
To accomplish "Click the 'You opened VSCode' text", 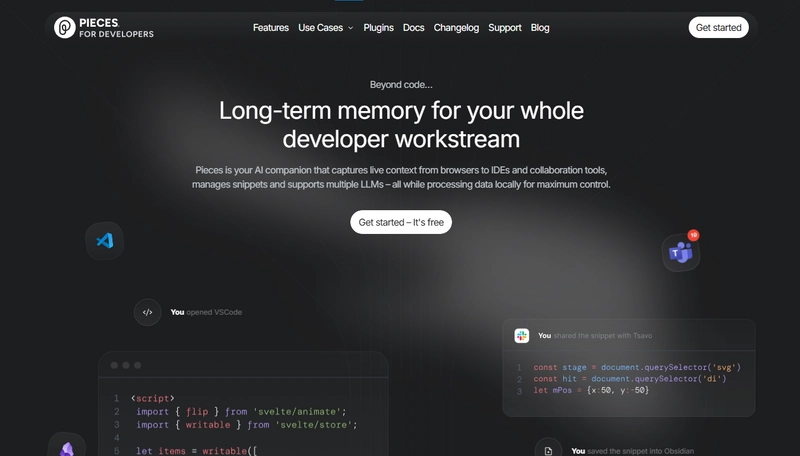I will coord(206,312).
